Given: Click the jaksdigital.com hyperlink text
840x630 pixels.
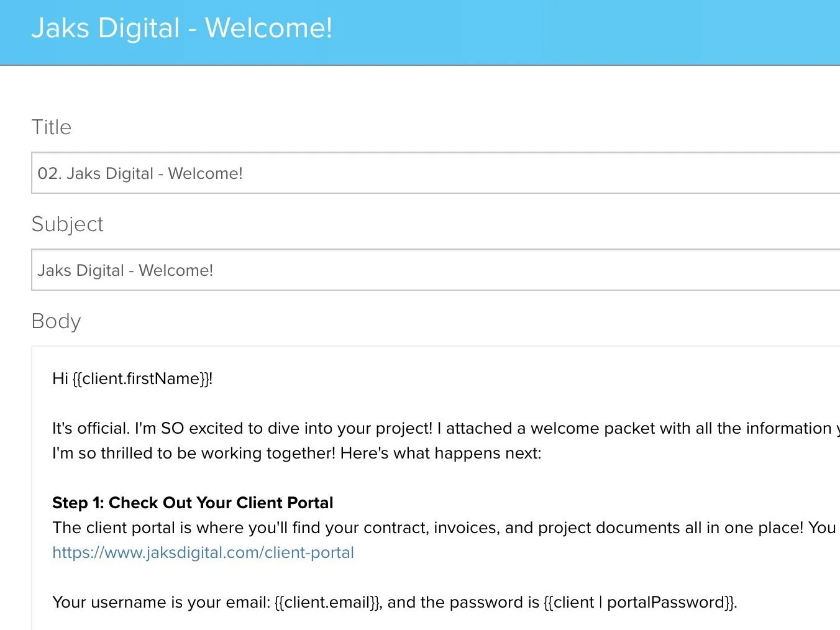Looking at the screenshot, I should [203, 552].
